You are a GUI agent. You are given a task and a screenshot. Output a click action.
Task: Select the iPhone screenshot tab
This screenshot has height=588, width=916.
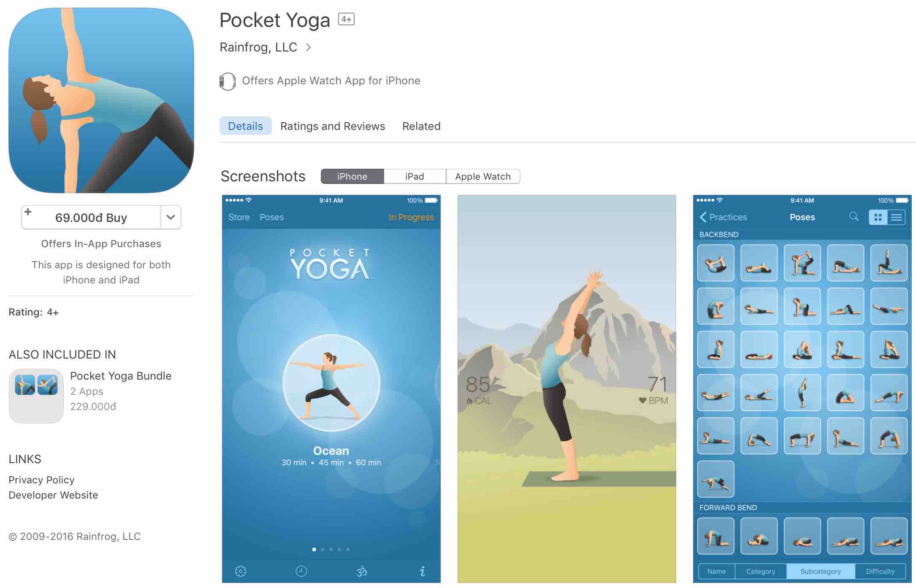pos(351,176)
